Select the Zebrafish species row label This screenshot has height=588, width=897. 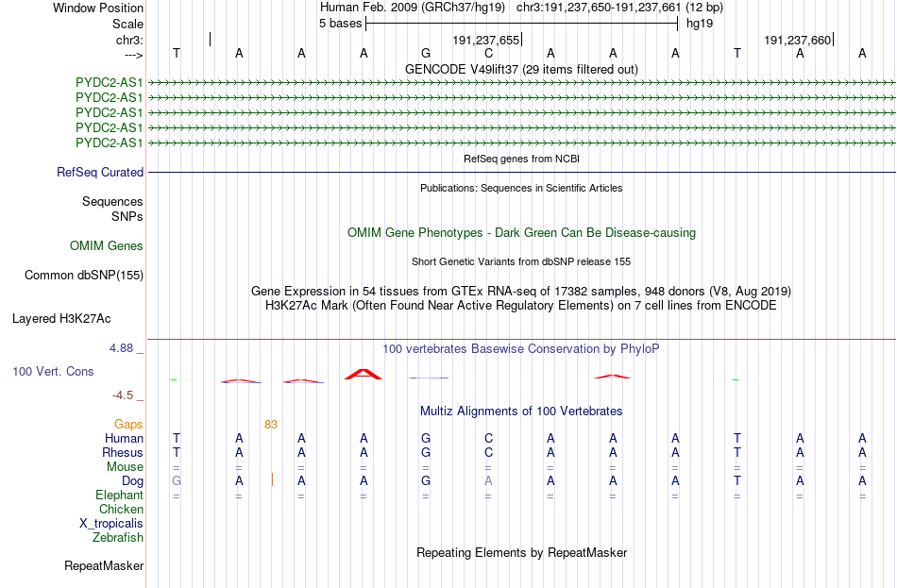[118, 538]
